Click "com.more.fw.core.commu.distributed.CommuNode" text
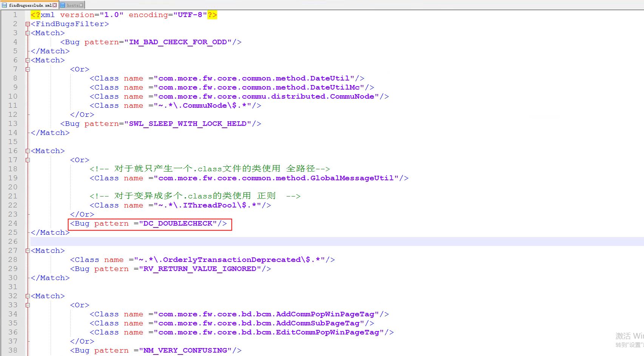This screenshot has height=356, width=644. tap(266, 96)
